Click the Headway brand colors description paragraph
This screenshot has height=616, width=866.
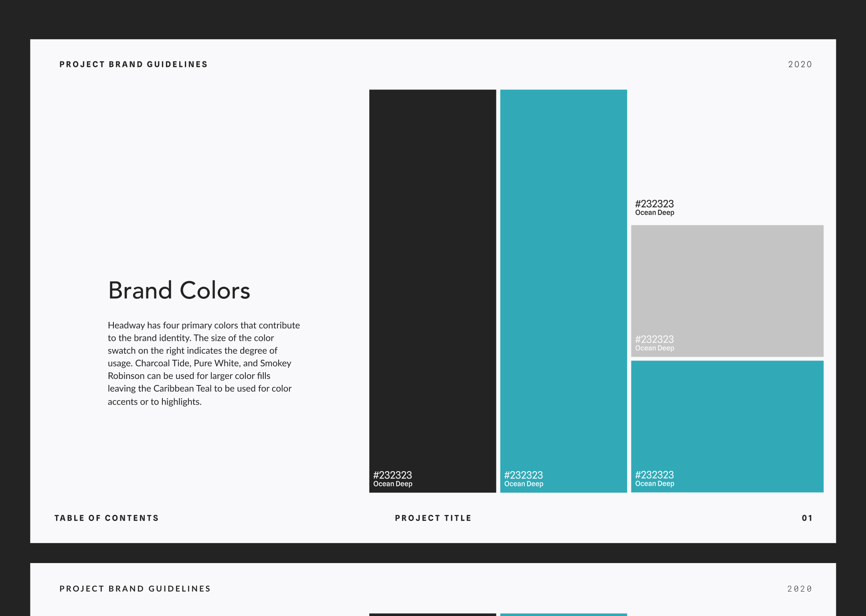pos(204,363)
